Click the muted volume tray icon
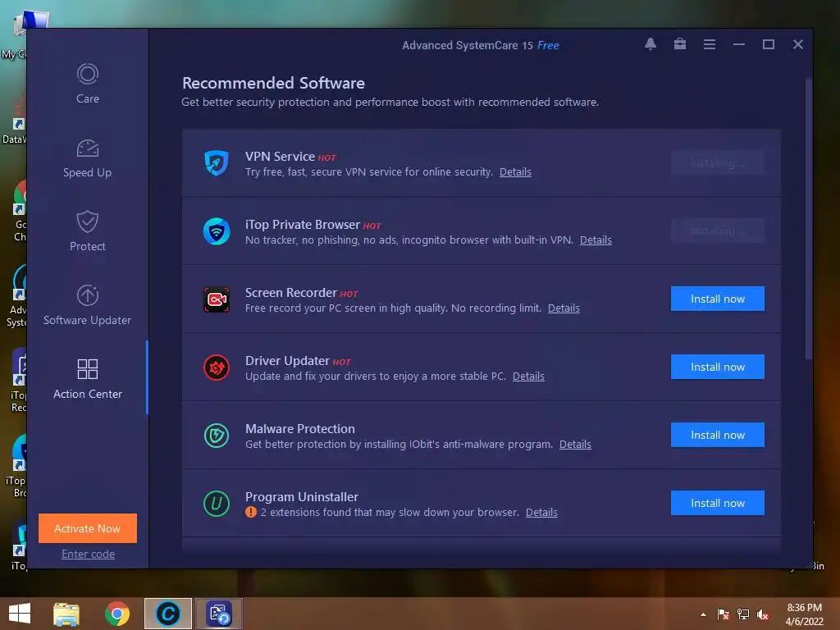The image size is (840, 630). click(763, 614)
